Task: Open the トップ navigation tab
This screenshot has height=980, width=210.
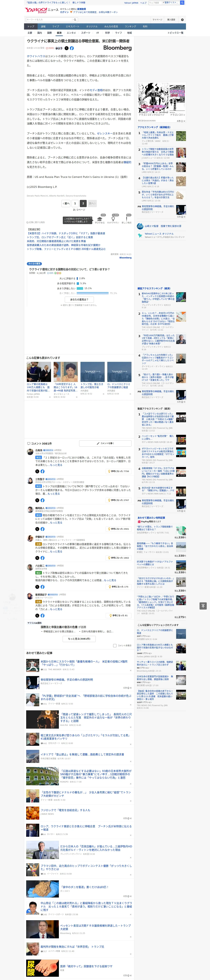Action: click(31, 27)
